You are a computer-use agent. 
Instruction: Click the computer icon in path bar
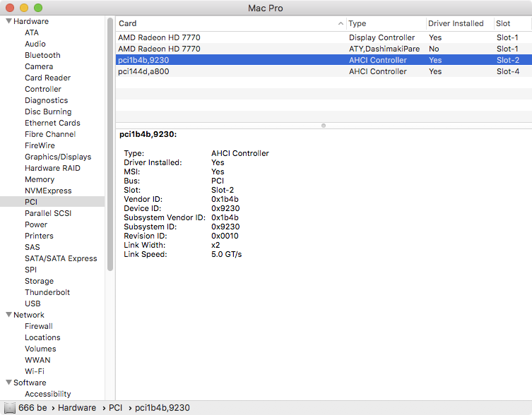click(10, 407)
